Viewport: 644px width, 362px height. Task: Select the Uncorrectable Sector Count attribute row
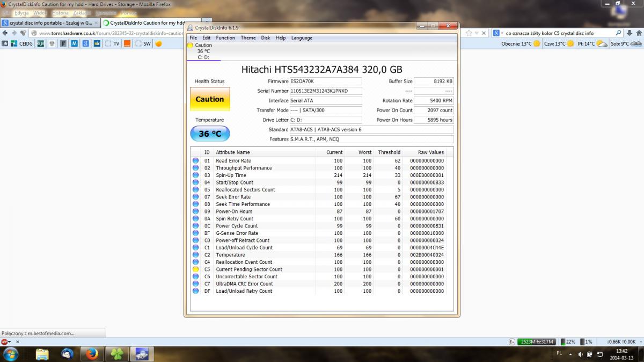[x=319, y=277]
